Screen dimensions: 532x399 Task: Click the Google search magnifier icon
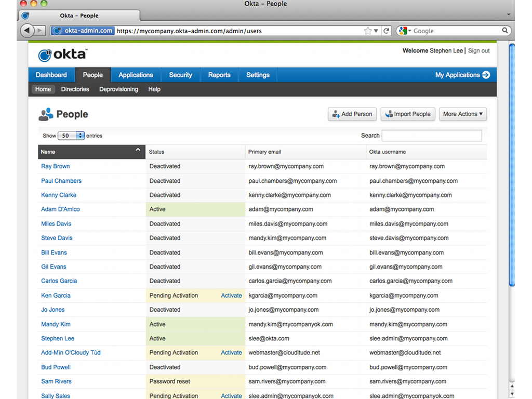[504, 31]
